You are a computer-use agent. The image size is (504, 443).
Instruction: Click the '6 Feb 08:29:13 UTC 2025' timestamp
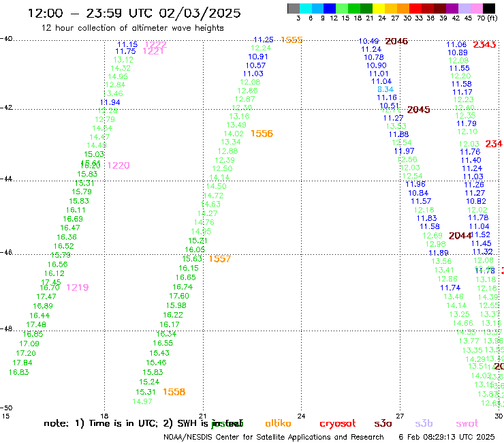(x=447, y=437)
